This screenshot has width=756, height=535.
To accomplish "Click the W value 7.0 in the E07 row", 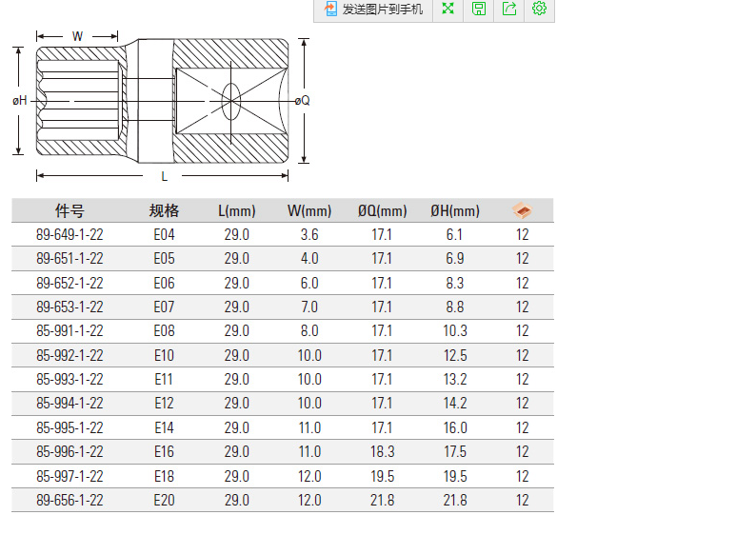I will 309,307.
